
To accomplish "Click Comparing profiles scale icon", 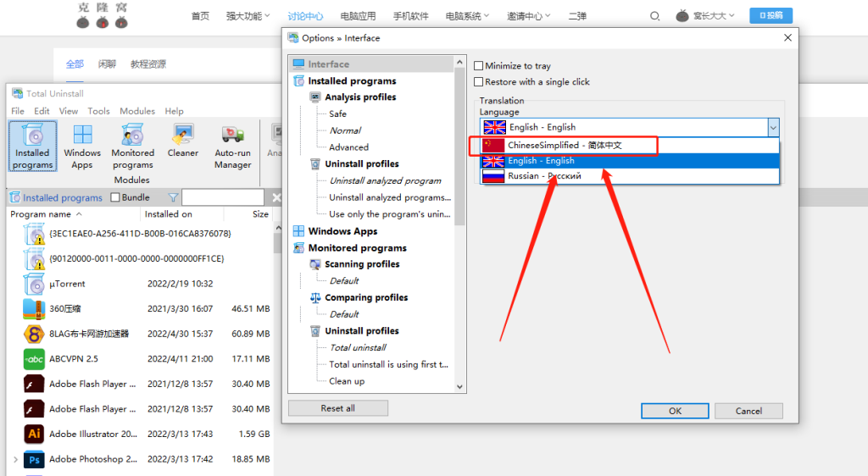I will click(315, 297).
